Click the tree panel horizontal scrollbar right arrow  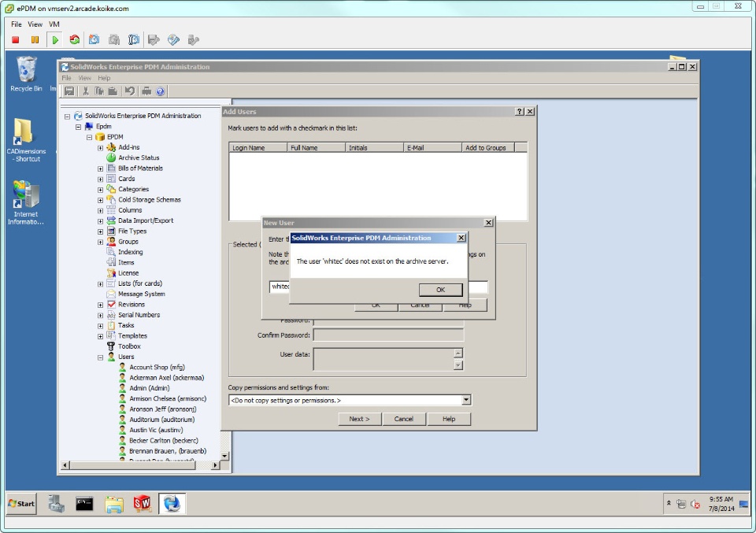[216, 465]
